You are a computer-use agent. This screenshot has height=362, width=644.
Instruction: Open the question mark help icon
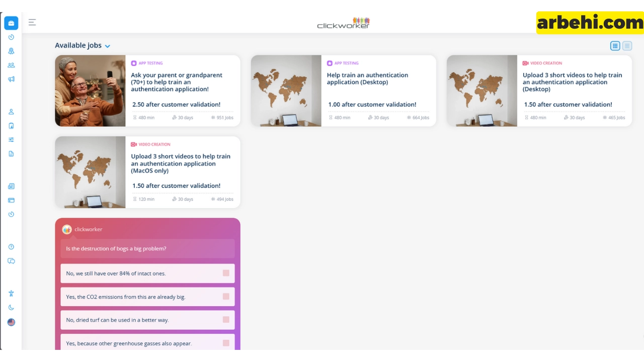pos(11,247)
